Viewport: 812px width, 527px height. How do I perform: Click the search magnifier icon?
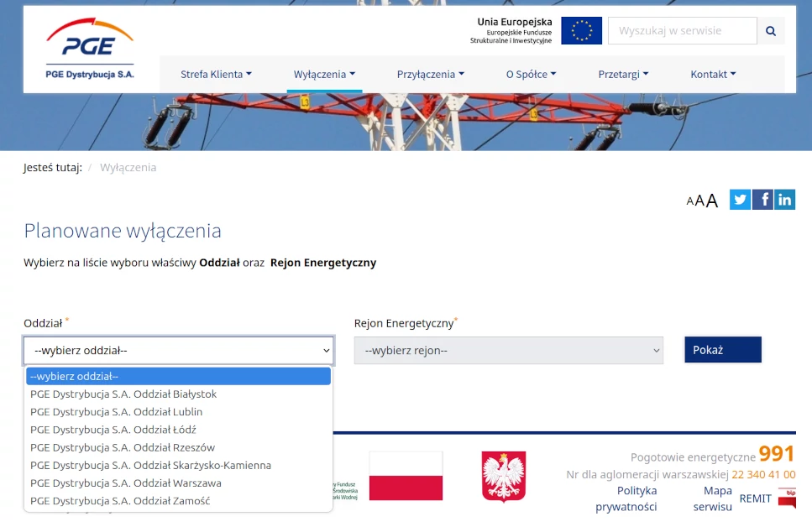tap(771, 30)
